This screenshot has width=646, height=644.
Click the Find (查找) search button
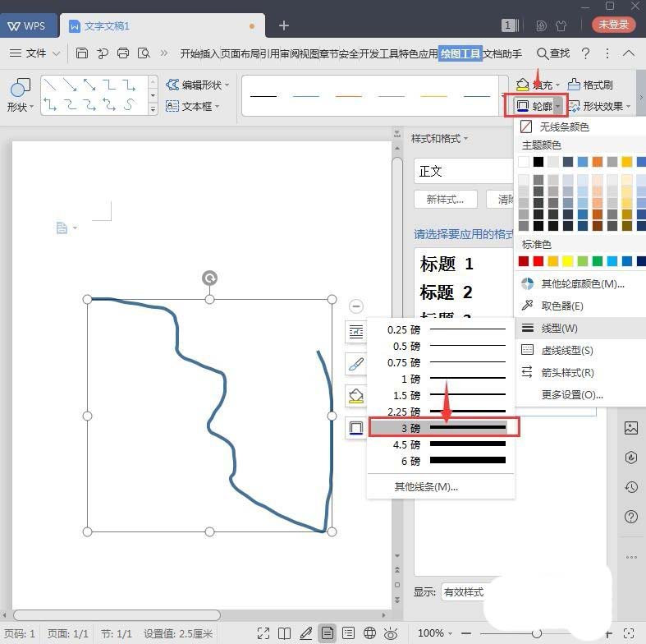553,53
